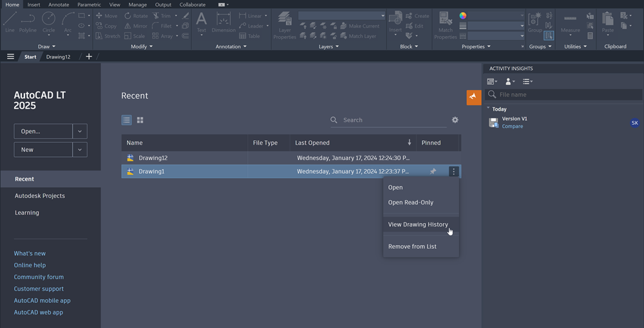Click the Fillet tool

coord(162,26)
